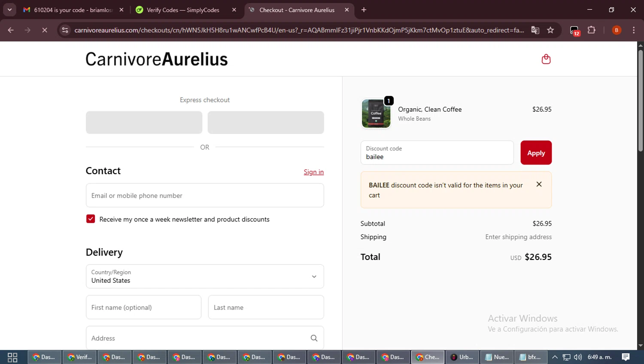This screenshot has width=644, height=364.
Task: Go back to the previous page
Action: coord(11,30)
